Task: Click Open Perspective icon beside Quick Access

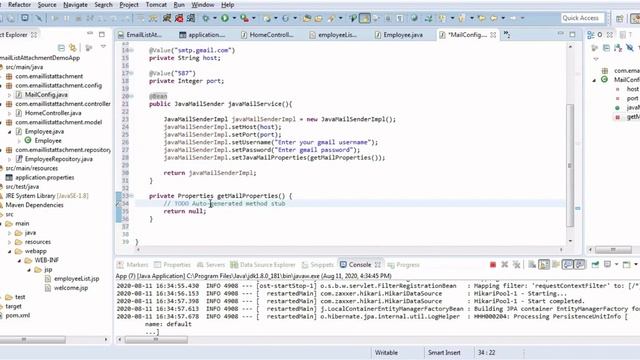Action: click(620, 18)
